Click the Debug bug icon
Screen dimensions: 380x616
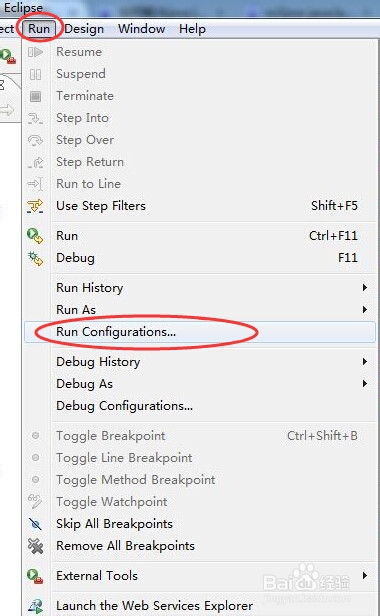[x=35, y=258]
